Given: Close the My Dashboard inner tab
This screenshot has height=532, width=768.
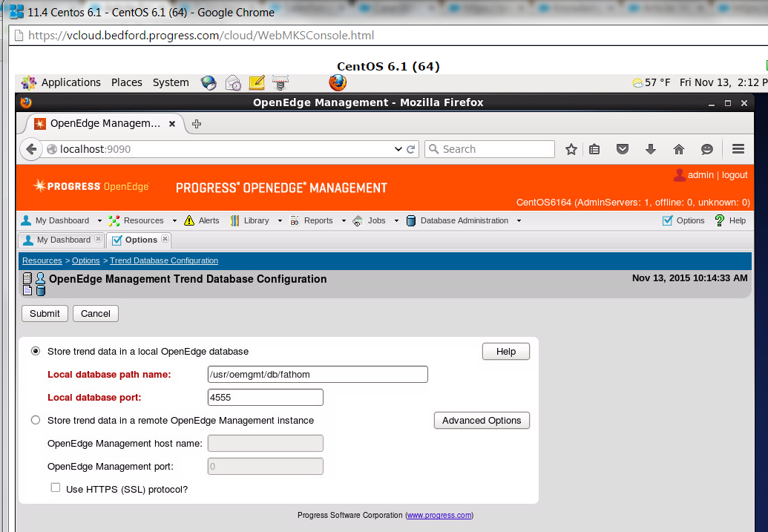Looking at the screenshot, I should click(99, 239).
